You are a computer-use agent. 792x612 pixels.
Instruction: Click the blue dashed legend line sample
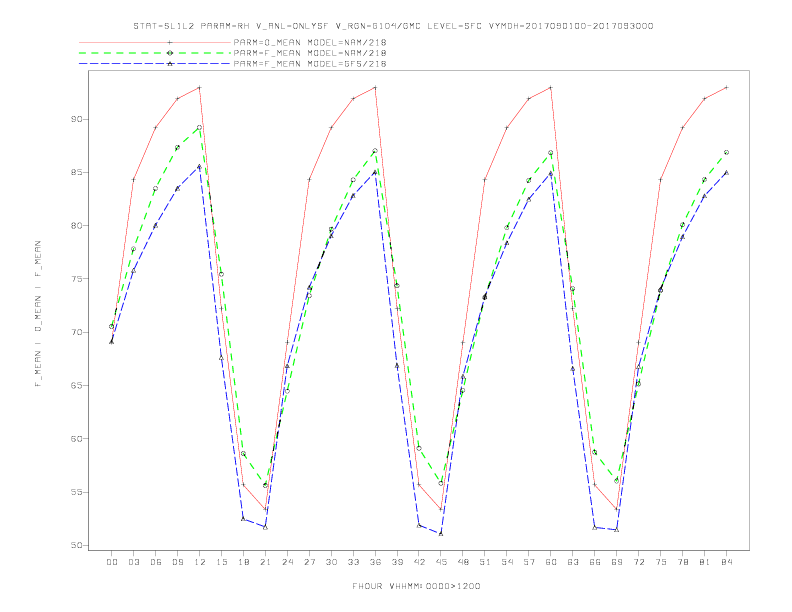(155, 64)
